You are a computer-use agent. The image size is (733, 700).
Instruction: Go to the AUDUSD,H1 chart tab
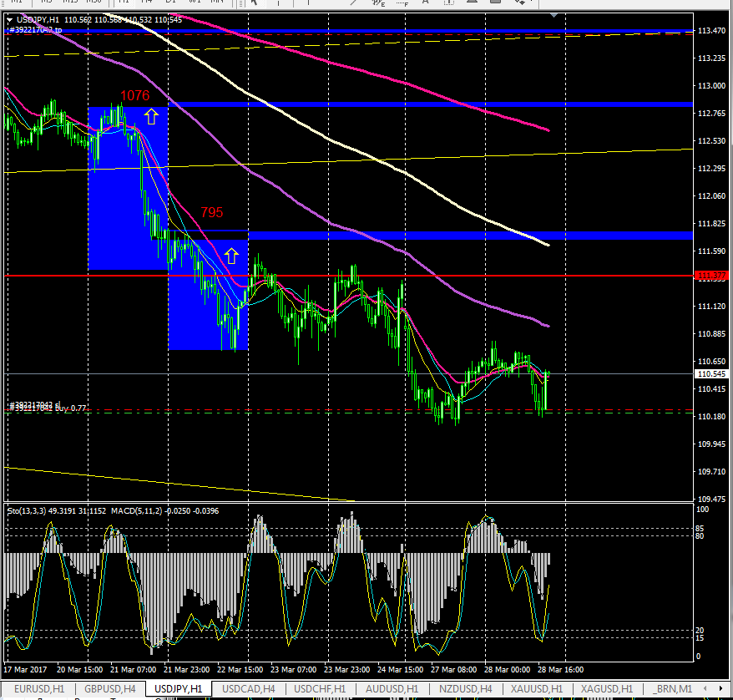[392, 689]
